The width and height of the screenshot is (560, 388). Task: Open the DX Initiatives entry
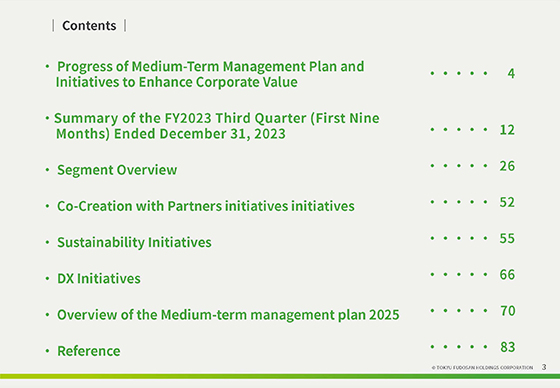99,279
